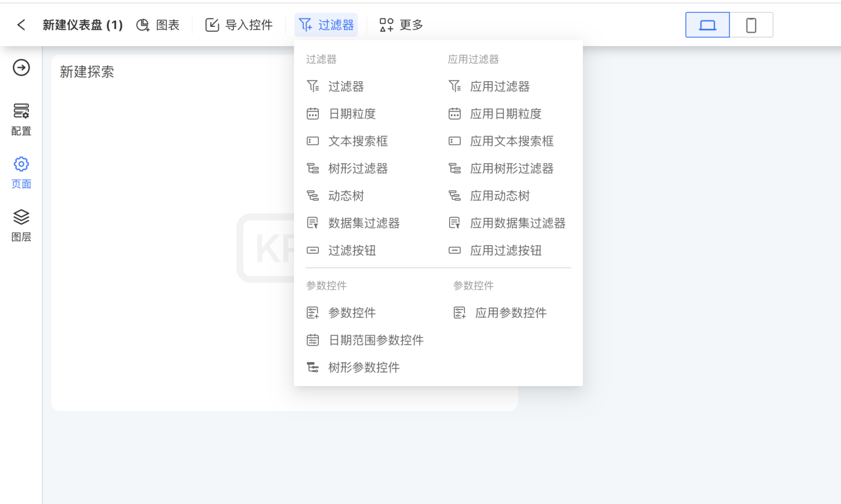Expand the left sidebar with arrow icon
The image size is (841, 504).
(x=22, y=68)
